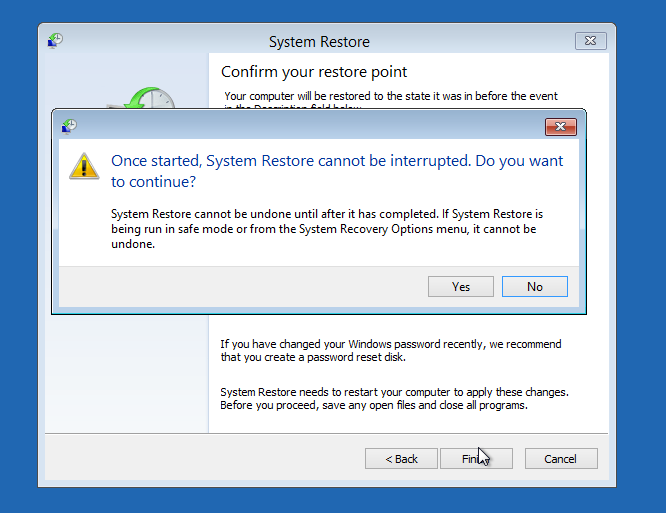Click the confirmation dialog's title bar icon
Screen dimensions: 666x513
click(x=69, y=126)
